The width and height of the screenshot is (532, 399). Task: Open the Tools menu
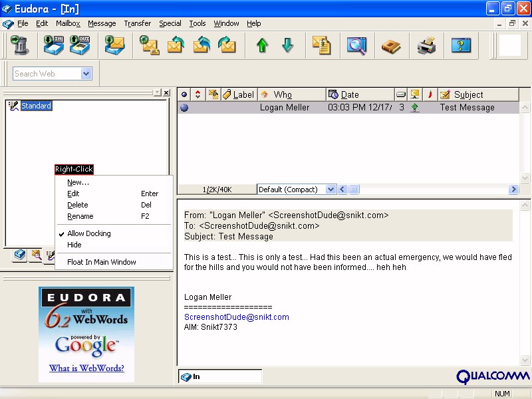point(198,23)
